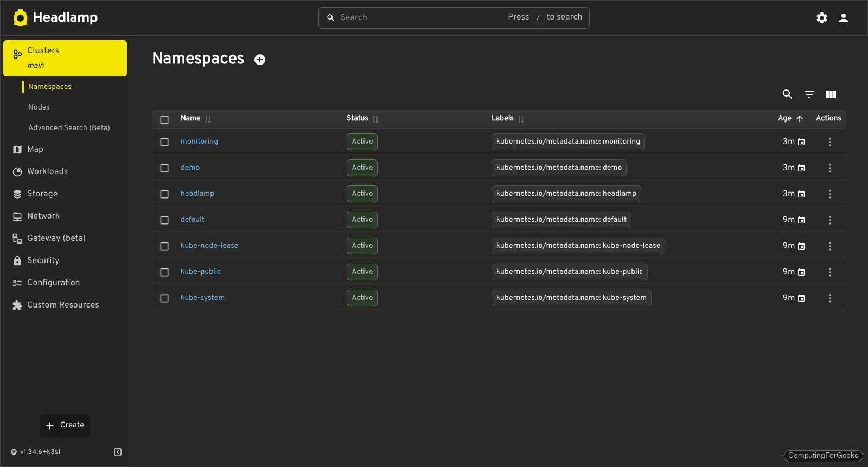Image resolution: width=868 pixels, height=467 pixels.
Task: Check the kube-system namespace checkbox
Action: (x=164, y=298)
